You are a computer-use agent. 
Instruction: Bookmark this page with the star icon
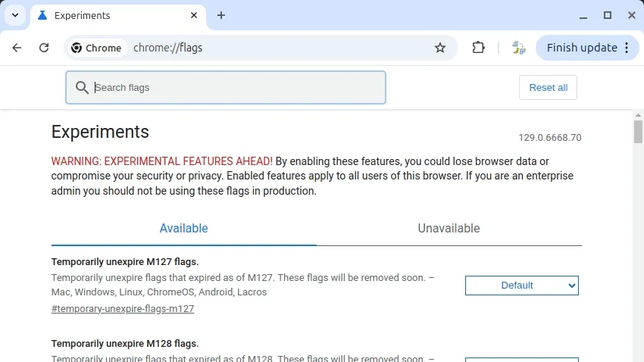(440, 48)
